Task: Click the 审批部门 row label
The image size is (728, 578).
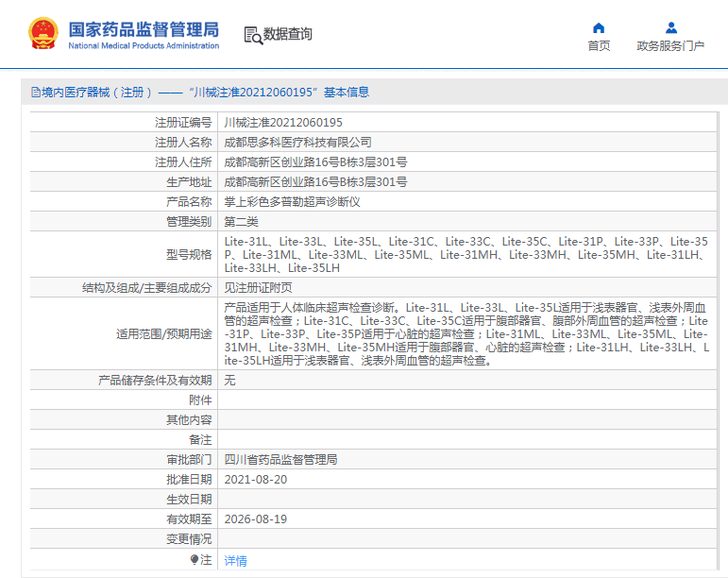Action: 189,460
